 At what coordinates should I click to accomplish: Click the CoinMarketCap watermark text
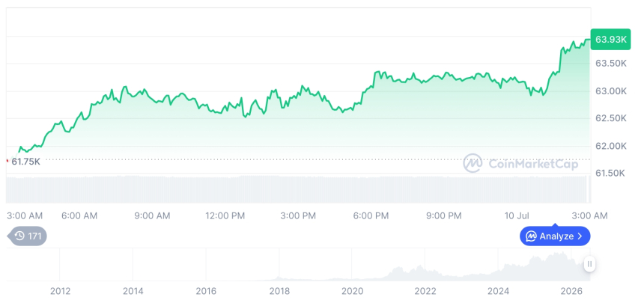[x=533, y=164]
